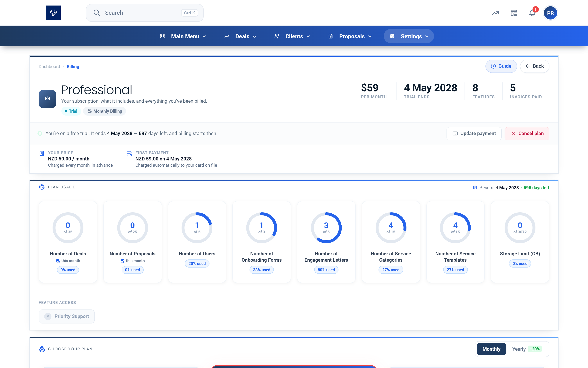Focus the Search input field
This screenshot has height=368, width=588.
pyautogui.click(x=145, y=13)
